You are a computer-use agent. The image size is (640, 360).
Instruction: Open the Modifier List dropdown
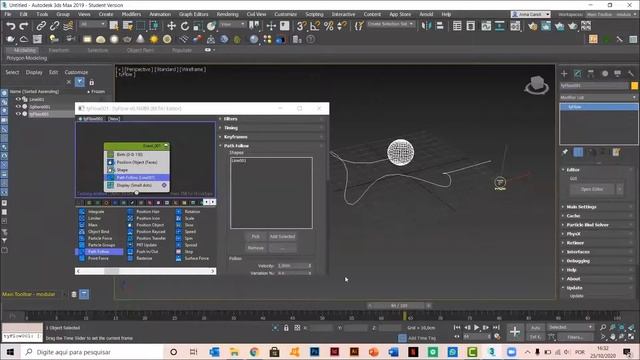point(598,98)
